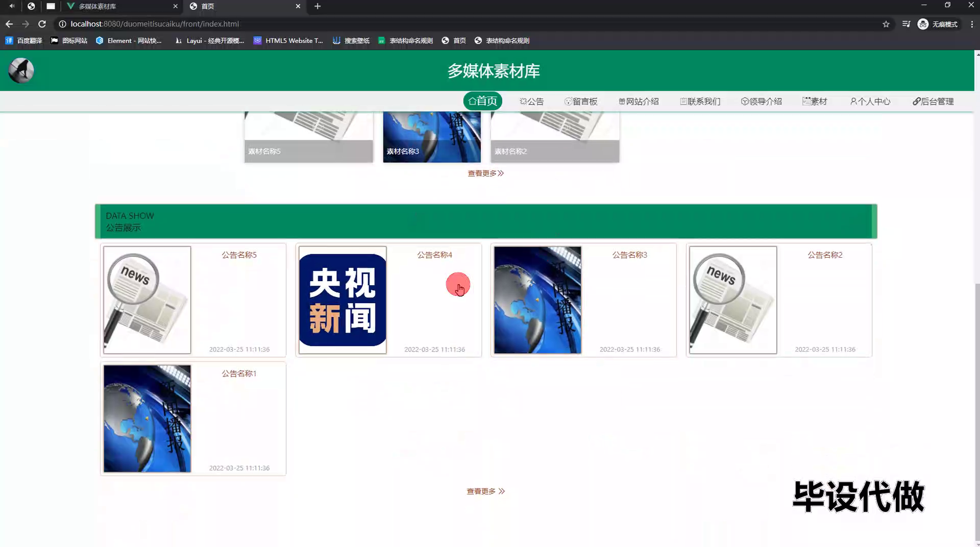Select 首页 in the navigation menu
The height and width of the screenshot is (547, 980).
point(483,101)
